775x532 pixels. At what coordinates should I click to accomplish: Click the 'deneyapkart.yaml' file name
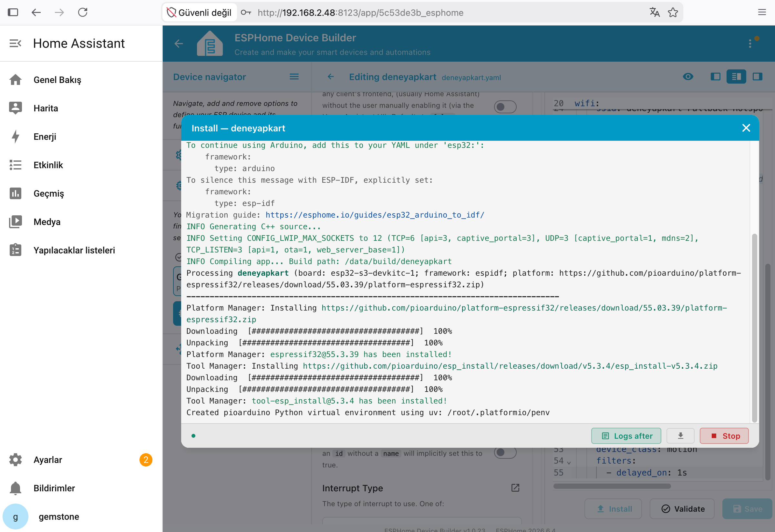point(471,78)
